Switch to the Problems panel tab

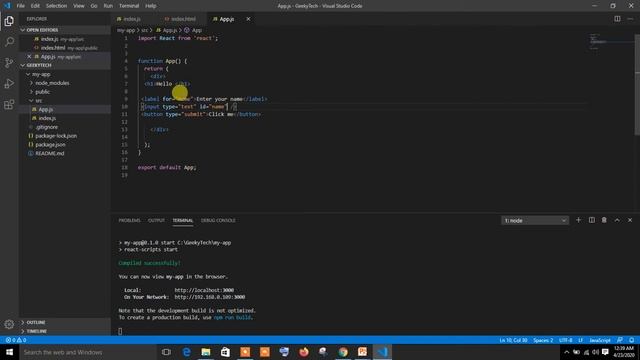click(129, 220)
